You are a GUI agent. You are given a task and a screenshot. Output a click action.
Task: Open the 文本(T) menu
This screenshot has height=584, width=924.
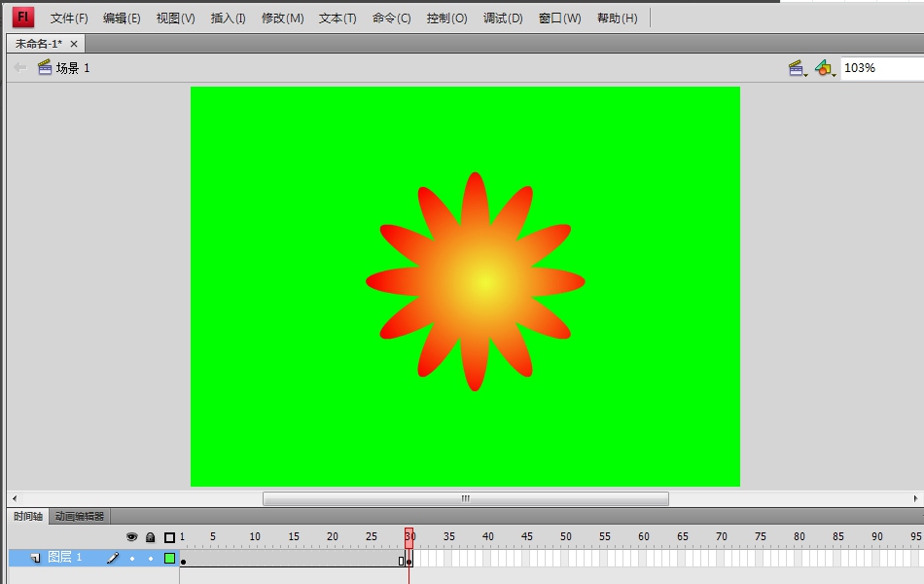[338, 18]
